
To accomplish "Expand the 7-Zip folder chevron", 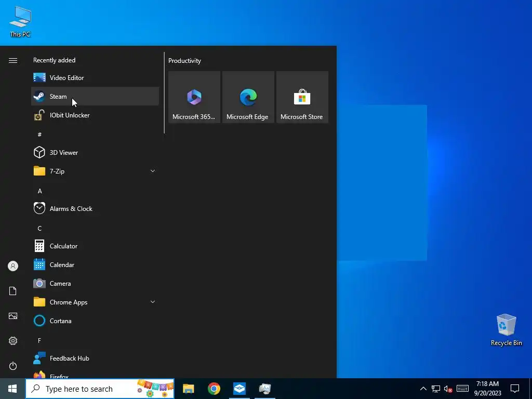I will pos(153,171).
